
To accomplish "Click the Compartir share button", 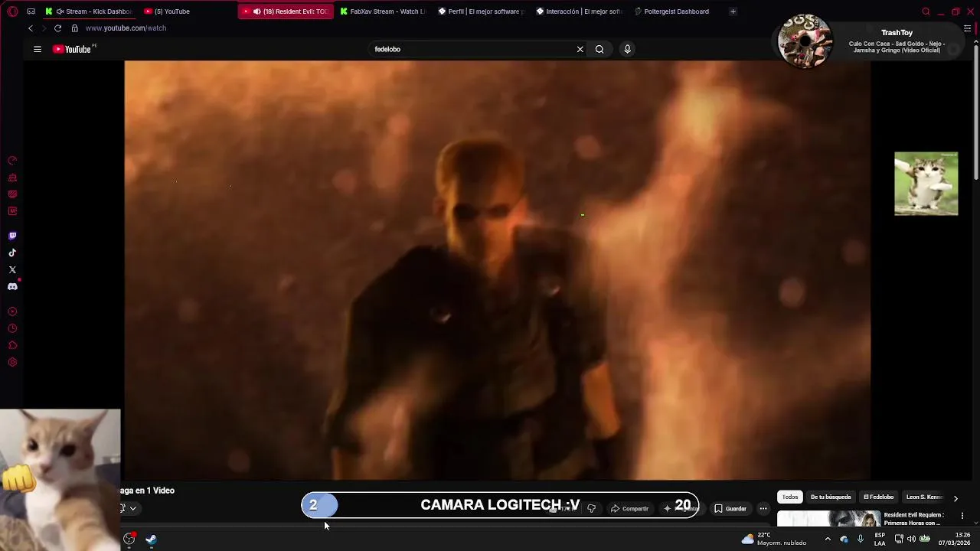I will 629,508.
